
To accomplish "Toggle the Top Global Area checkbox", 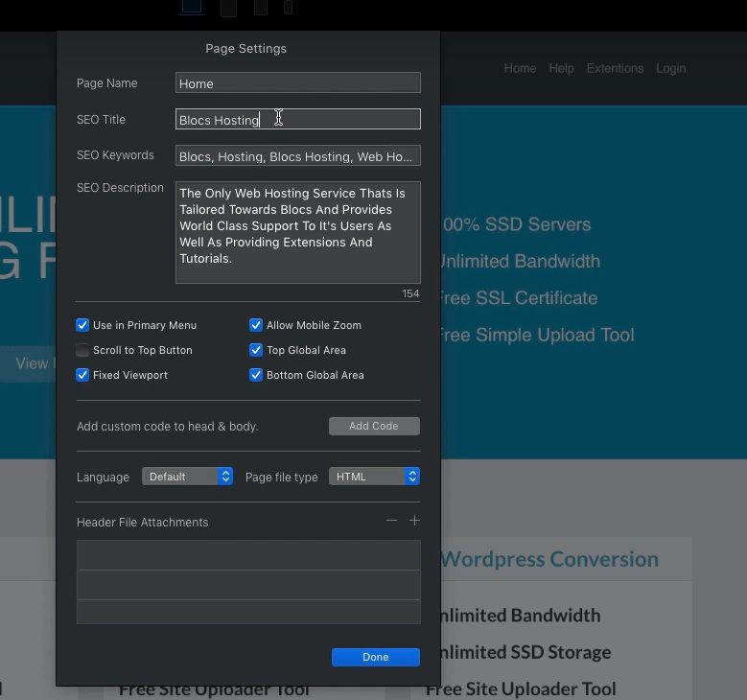I will pos(256,350).
